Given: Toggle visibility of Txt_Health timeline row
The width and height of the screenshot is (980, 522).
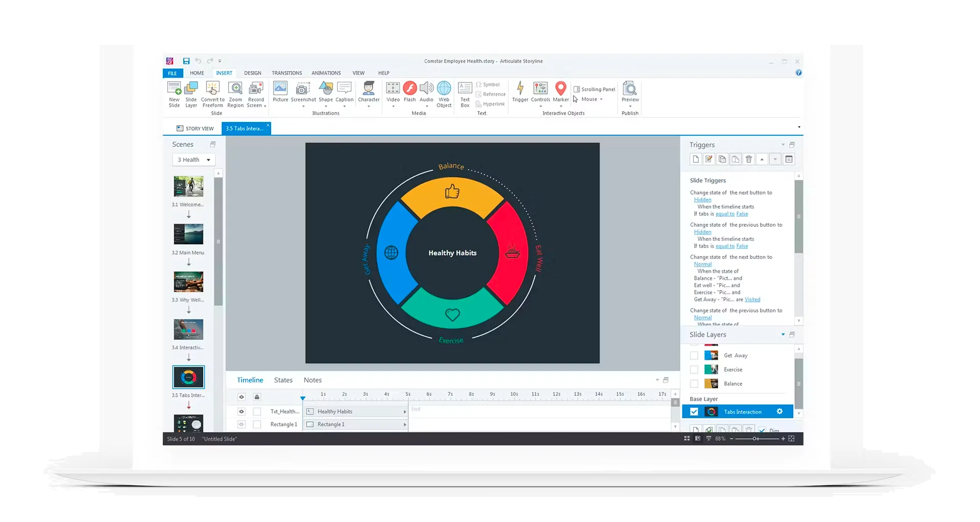Looking at the screenshot, I should click(x=241, y=411).
